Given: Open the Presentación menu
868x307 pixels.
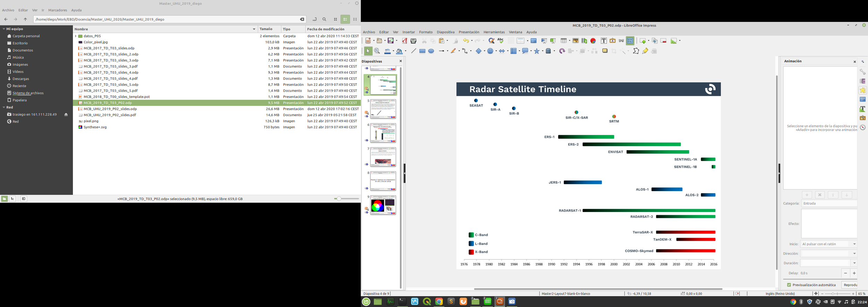Looking at the screenshot, I should click(469, 32).
